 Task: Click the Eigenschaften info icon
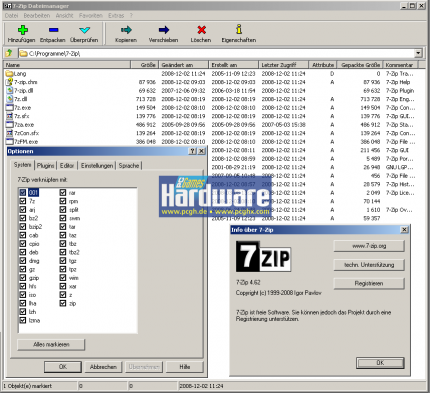[239, 29]
